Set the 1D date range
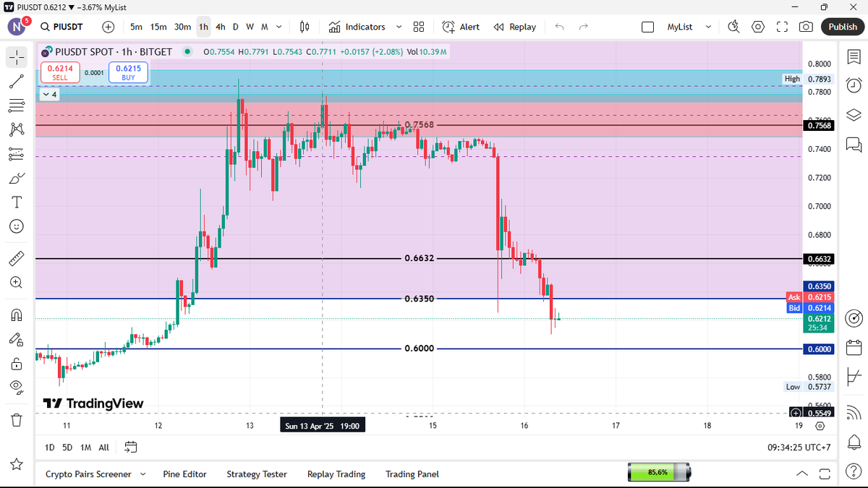This screenshot has height=488, width=868. click(50, 448)
